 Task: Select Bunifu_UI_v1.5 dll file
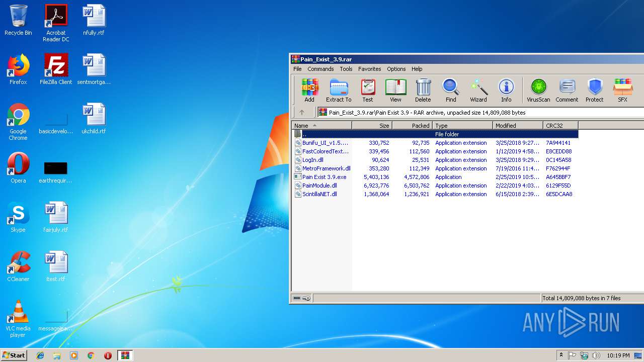[435, 143]
